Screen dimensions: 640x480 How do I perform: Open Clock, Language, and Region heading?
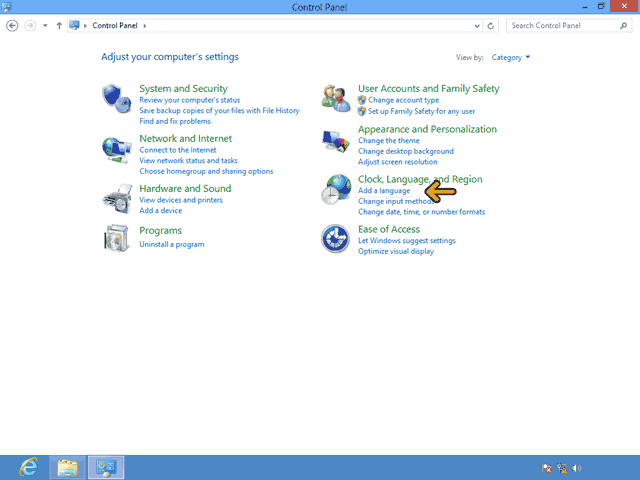pos(420,179)
